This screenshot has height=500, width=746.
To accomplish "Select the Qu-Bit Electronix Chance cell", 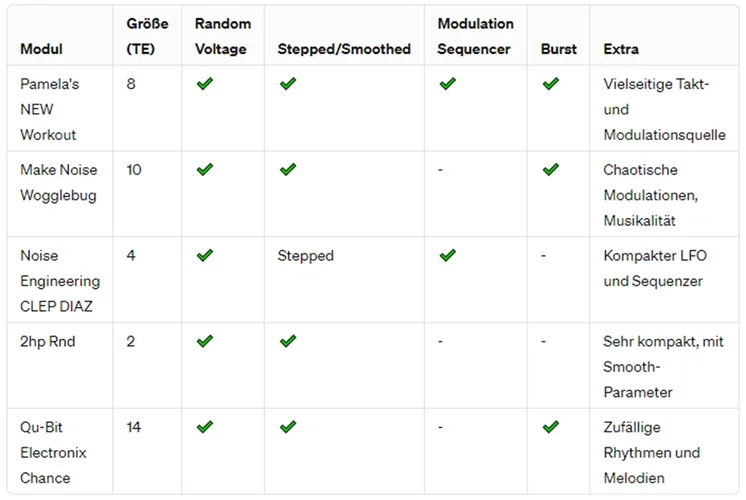I will coord(53,452).
